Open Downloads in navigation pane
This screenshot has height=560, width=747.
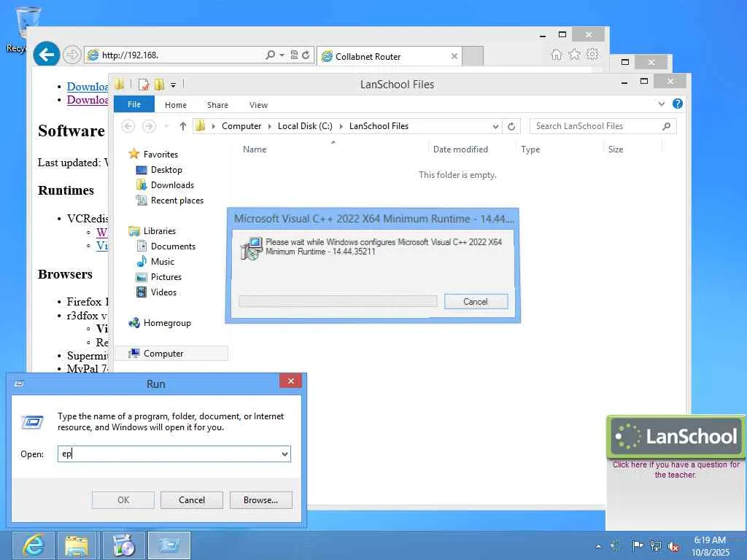172,184
